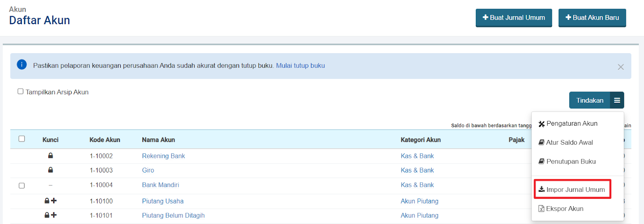Choose Ekspor Akun from the menu

(561, 209)
